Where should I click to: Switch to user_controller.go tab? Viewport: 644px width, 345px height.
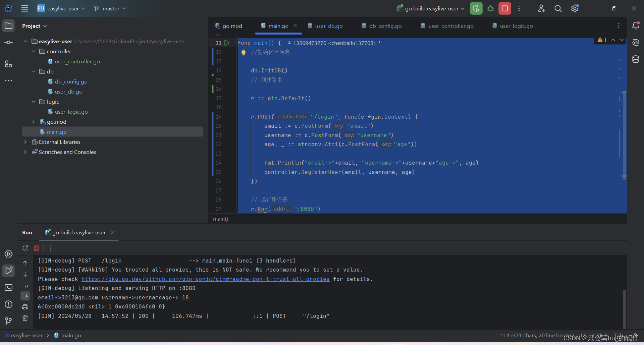[x=447, y=26]
